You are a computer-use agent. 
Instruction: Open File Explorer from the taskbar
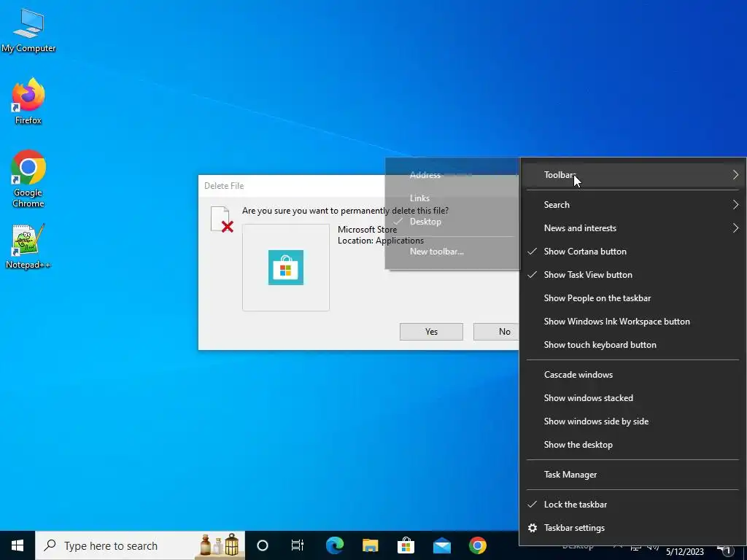tap(370, 545)
